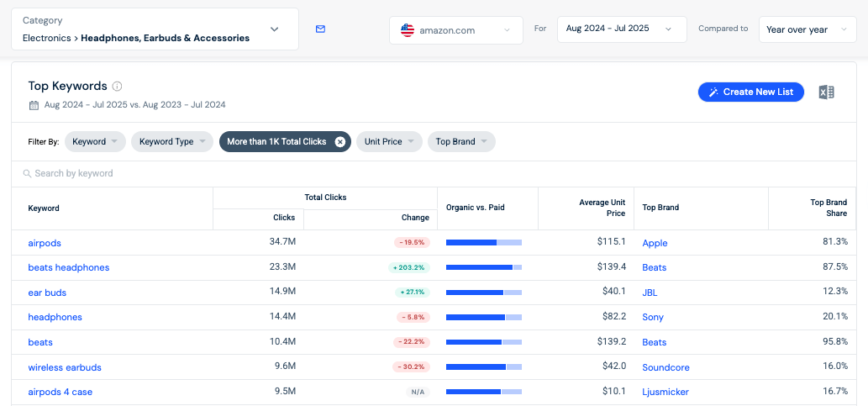Open the Unit Price filter
The image size is (868, 406).
[389, 142]
